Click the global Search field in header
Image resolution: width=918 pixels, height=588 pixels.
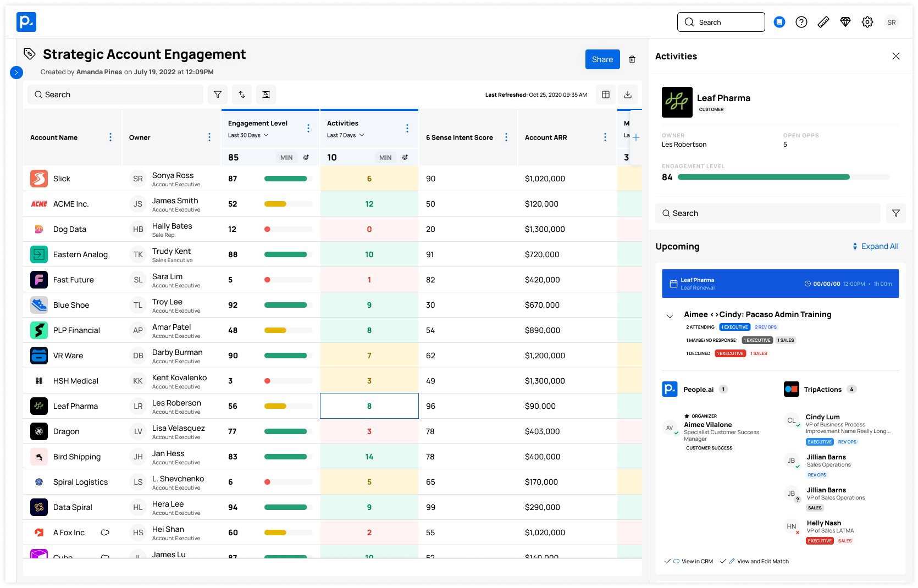coord(721,22)
